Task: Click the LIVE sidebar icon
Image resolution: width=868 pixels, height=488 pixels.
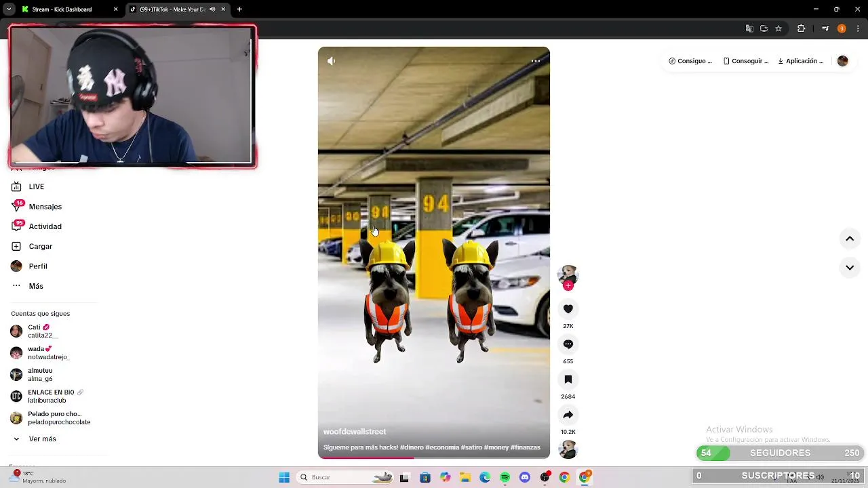Action: (x=16, y=186)
